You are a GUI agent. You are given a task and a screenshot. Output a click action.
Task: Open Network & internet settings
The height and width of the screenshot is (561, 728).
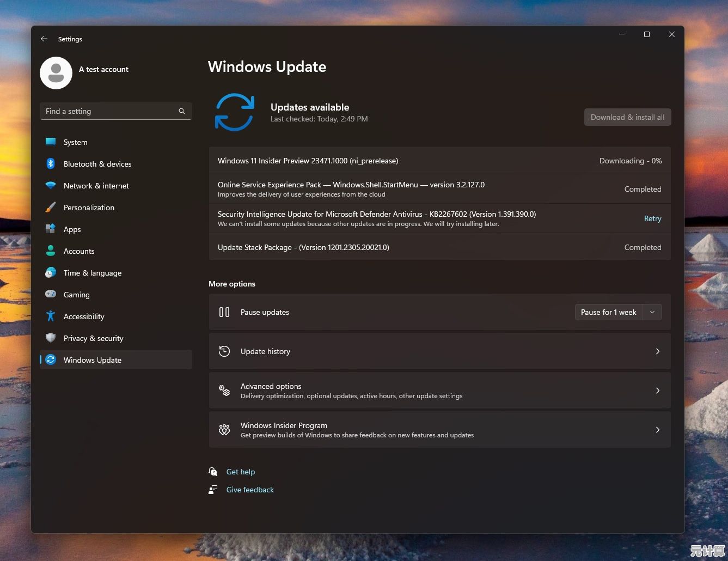pos(96,186)
